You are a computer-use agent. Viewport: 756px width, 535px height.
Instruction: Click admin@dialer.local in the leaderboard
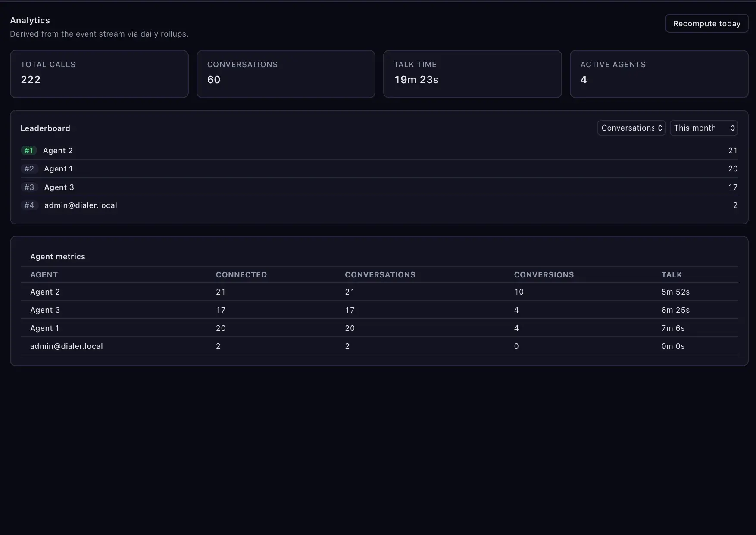click(x=81, y=205)
